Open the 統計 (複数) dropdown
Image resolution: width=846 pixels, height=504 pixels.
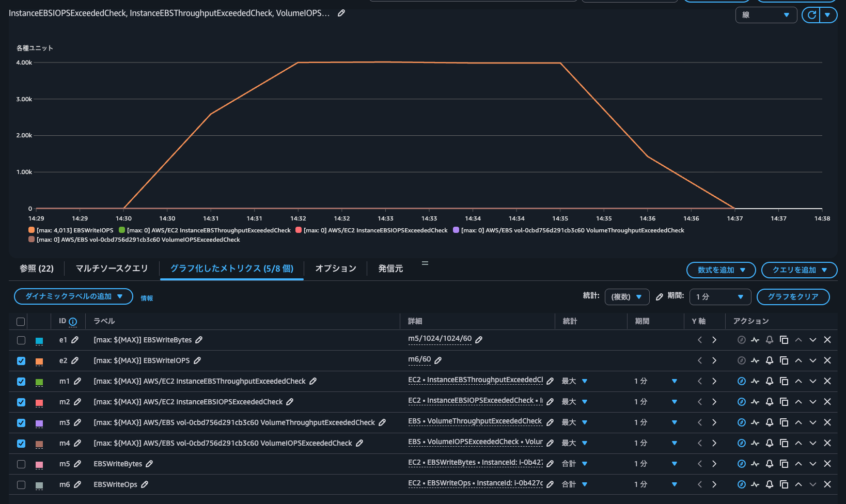point(626,297)
